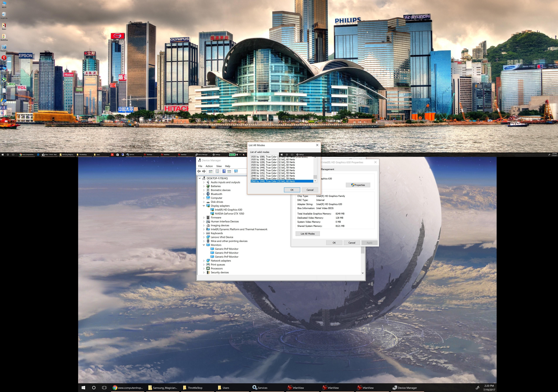Screen dimensions: 558x392
Task: Open the Action menu in Device Manager
Action: pyautogui.click(x=209, y=166)
